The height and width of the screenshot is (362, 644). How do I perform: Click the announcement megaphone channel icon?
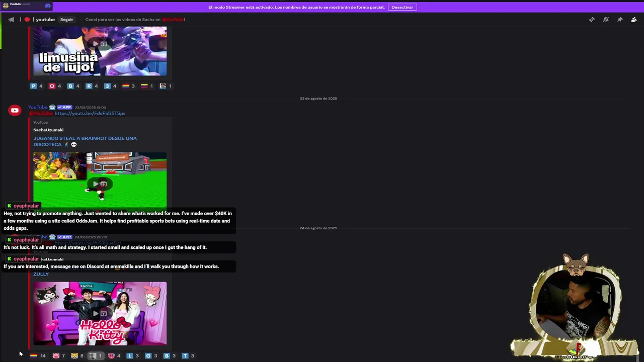(11, 20)
